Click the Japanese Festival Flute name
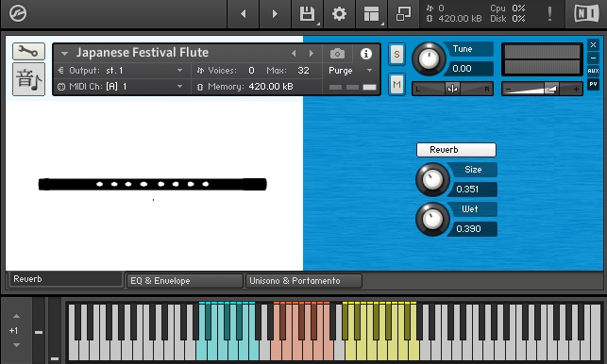Image resolution: width=607 pixels, height=364 pixels. pyautogui.click(x=142, y=53)
